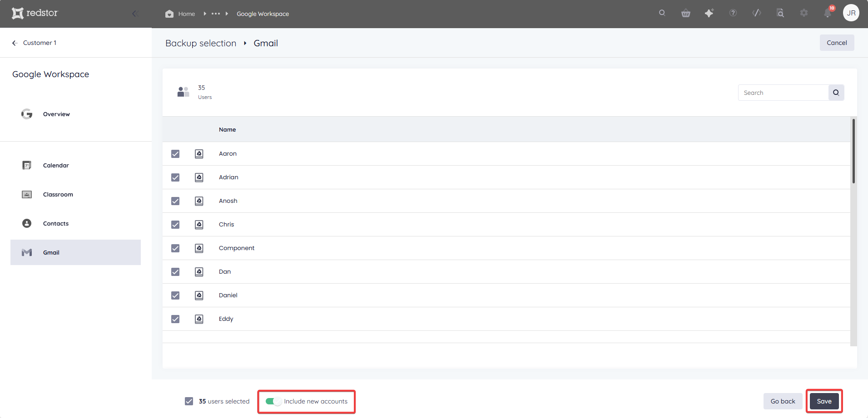Viewport: 868px width, 418px height.
Task: Click the Backup selection breadcrumb
Action: pos(201,43)
